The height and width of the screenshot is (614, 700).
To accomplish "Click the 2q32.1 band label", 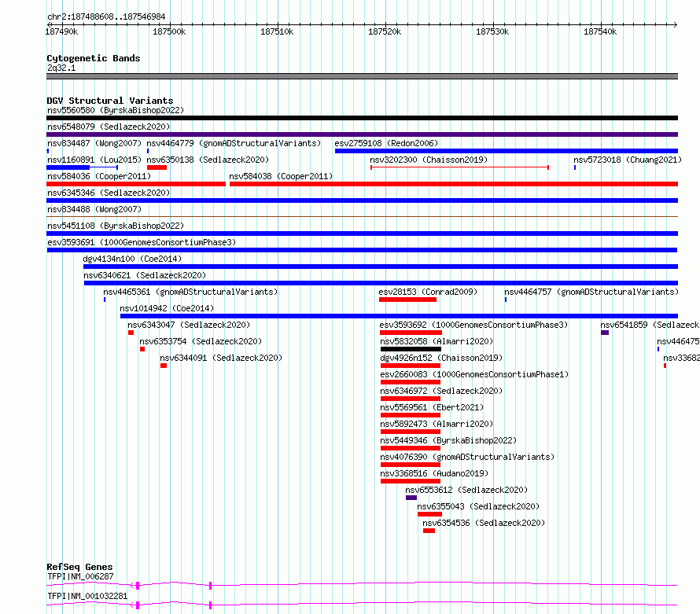I will 61,68.
